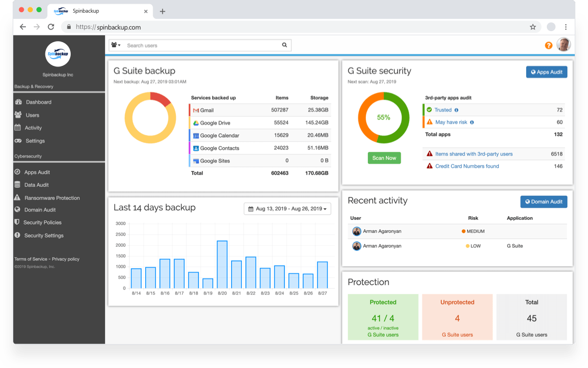Open Settings in the sidebar
The height and width of the screenshot is (368, 588).
pos(35,141)
